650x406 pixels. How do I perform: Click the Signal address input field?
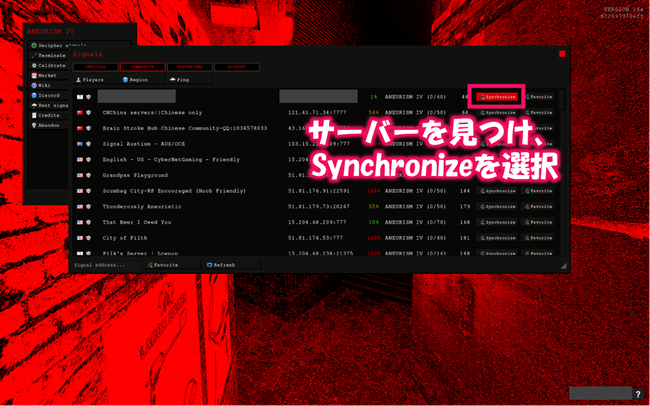tap(107, 265)
